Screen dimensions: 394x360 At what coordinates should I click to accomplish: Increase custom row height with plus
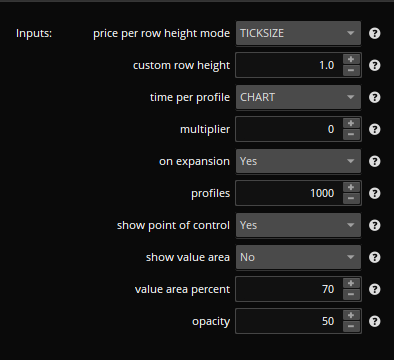351,59
